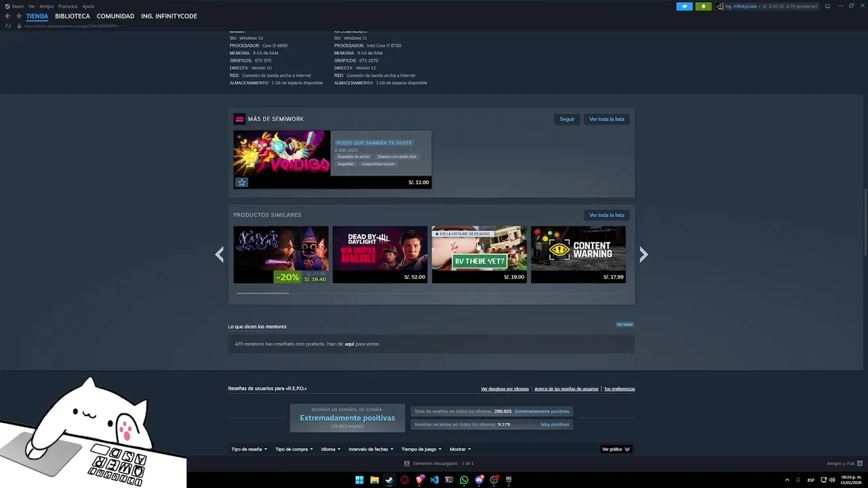The image size is (868, 488).
Task: Open Steam announcements megaphone button
Action: [684, 6]
